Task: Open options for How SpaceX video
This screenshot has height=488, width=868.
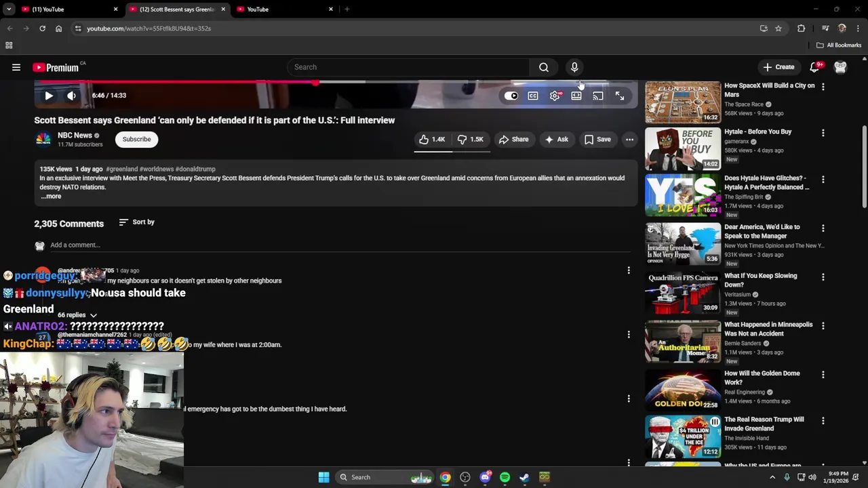Action: (x=823, y=87)
